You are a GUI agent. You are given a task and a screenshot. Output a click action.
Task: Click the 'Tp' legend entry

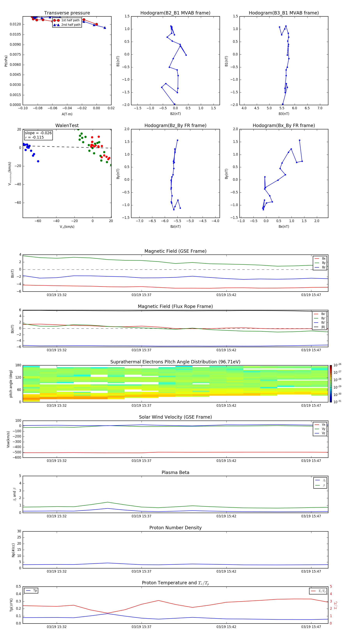coord(31,591)
